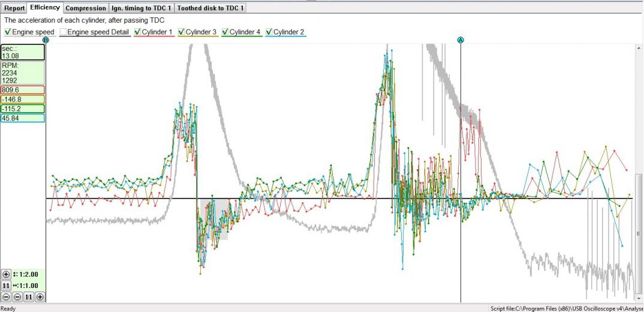Go to Toothed disk to TDC 1 tab
The image size is (644, 312).
[x=210, y=8]
